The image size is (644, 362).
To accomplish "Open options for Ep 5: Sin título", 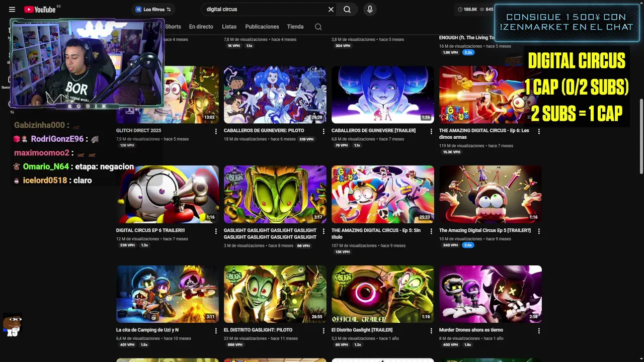I will pos(431,231).
